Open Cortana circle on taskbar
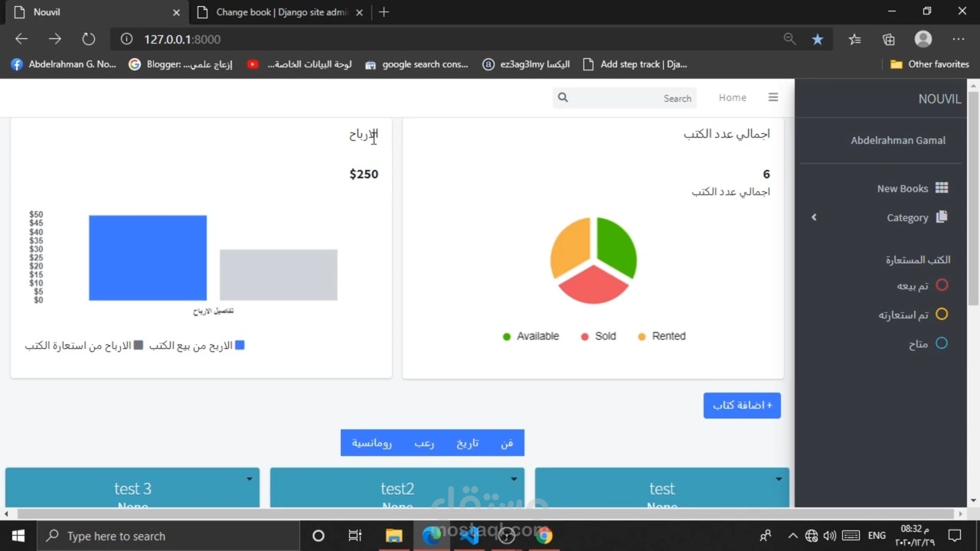980x551 pixels. [x=318, y=536]
